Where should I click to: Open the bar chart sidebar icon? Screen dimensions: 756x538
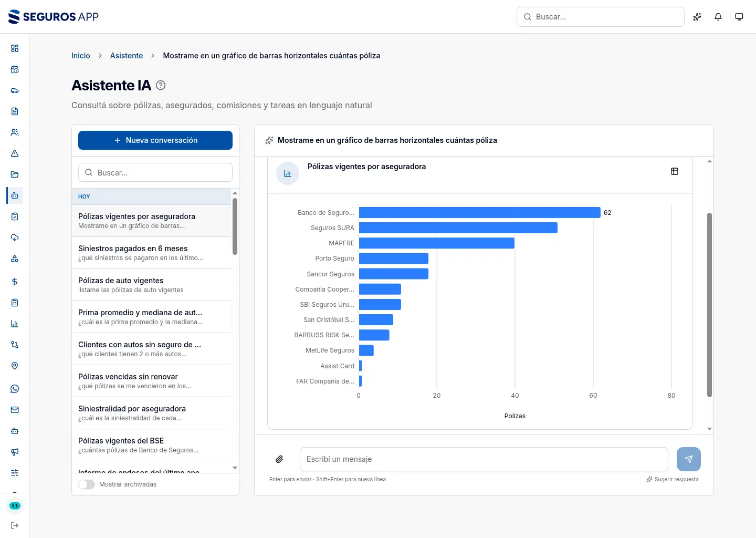(x=15, y=324)
